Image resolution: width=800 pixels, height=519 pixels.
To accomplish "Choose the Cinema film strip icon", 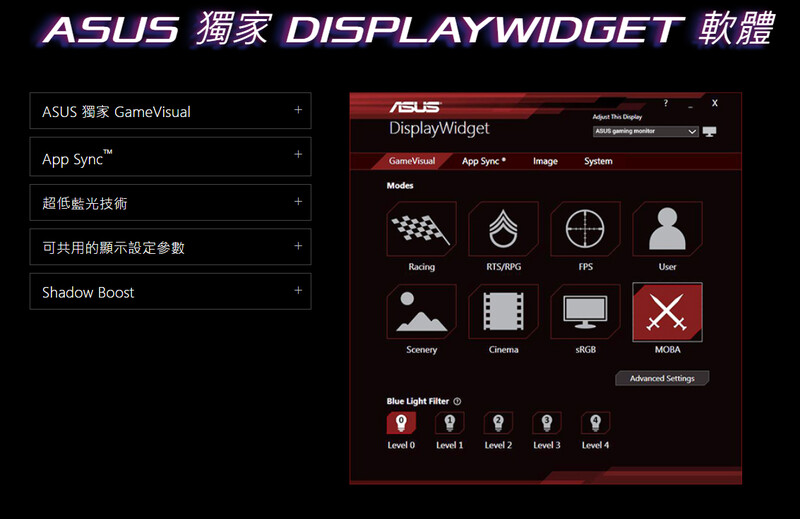I will tap(504, 312).
